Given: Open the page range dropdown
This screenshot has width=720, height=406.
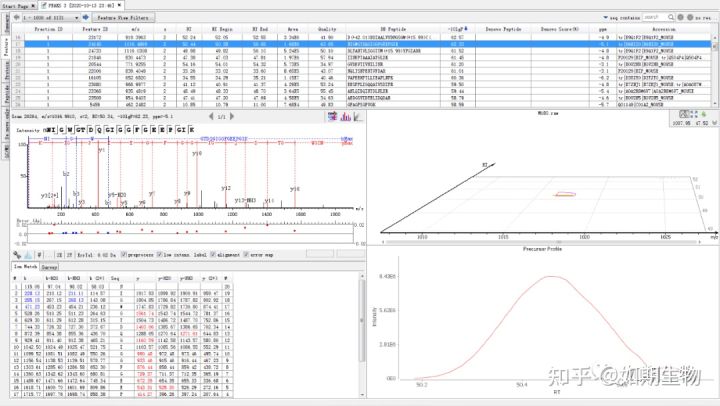Looking at the screenshot, I should [x=51, y=17].
